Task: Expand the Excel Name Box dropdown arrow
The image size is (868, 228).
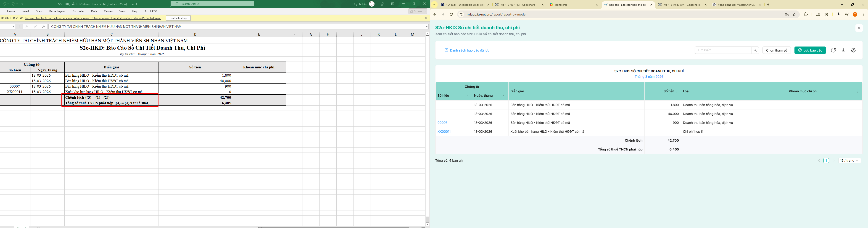Action: tap(13, 27)
